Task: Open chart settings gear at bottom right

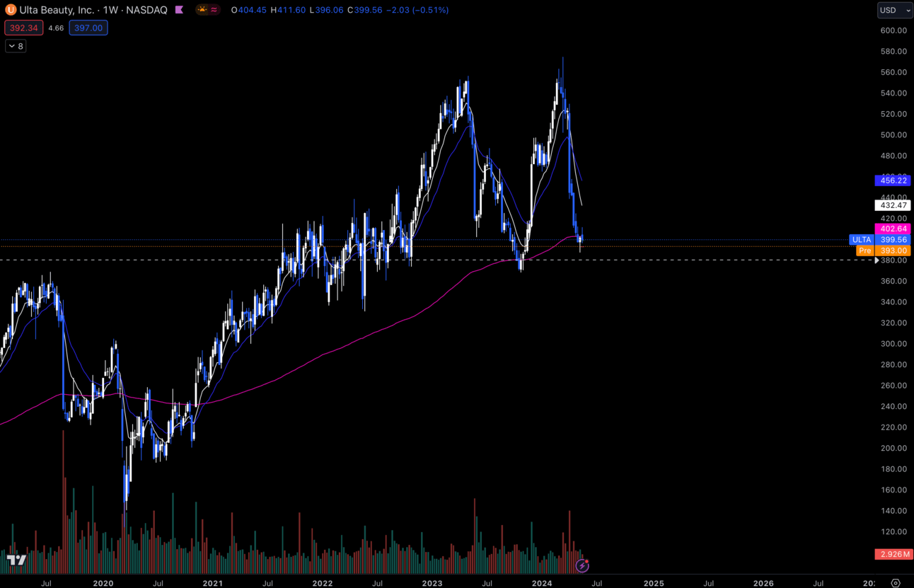Action: (x=896, y=583)
